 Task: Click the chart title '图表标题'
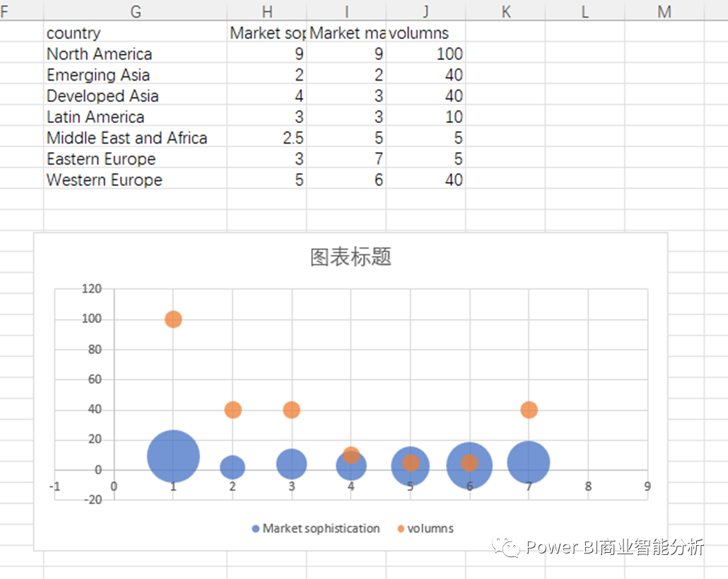(351, 257)
